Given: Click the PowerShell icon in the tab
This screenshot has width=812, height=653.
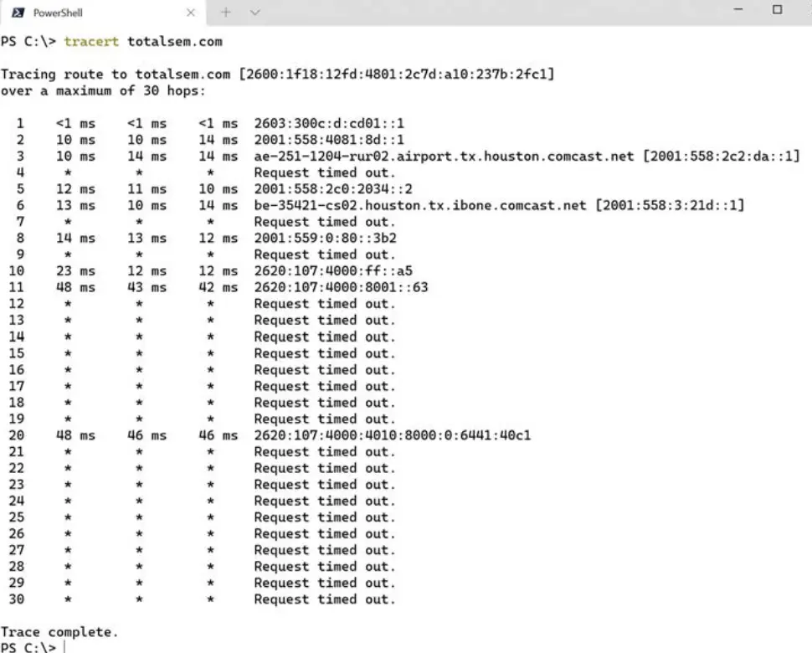Looking at the screenshot, I should (18, 13).
